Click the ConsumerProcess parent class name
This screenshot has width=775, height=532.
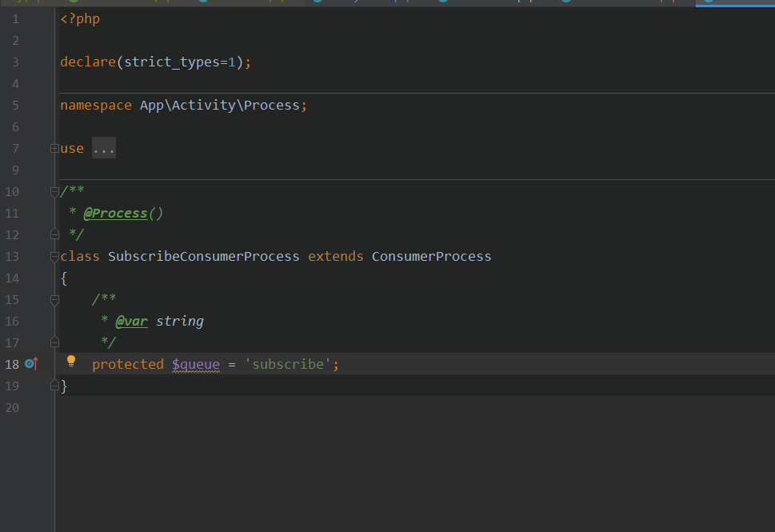(x=432, y=256)
